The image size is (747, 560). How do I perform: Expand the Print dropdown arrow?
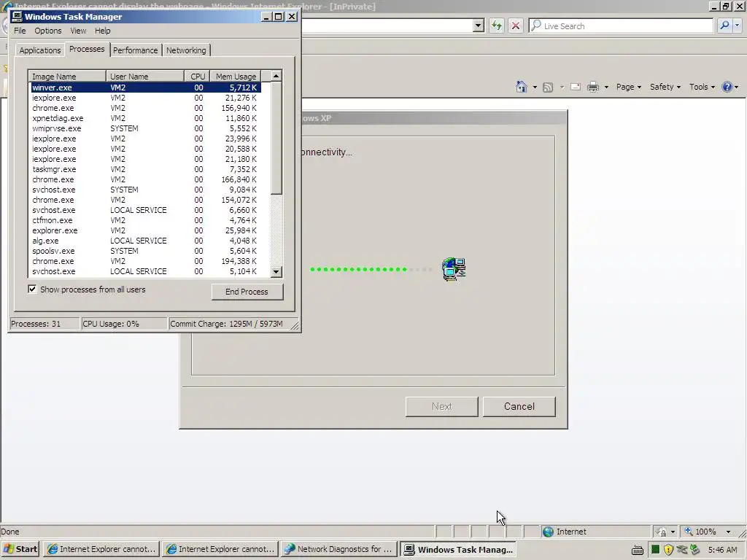[606, 87]
